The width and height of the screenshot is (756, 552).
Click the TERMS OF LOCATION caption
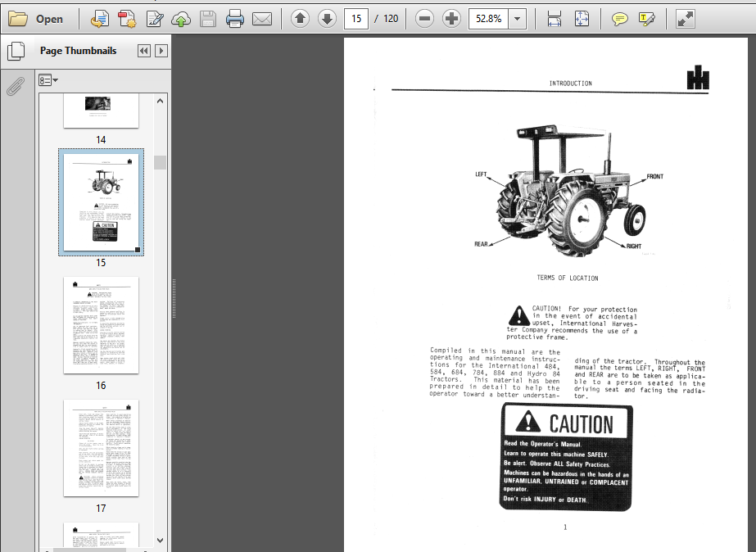pyautogui.click(x=568, y=278)
